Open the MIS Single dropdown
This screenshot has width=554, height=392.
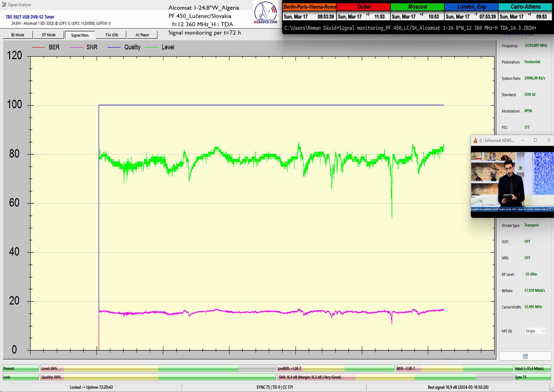tap(535, 331)
